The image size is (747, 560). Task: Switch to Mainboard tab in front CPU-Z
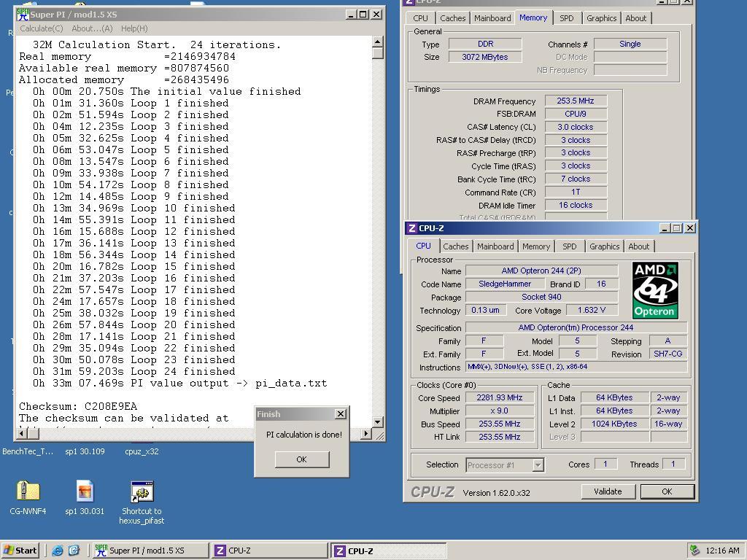point(495,246)
